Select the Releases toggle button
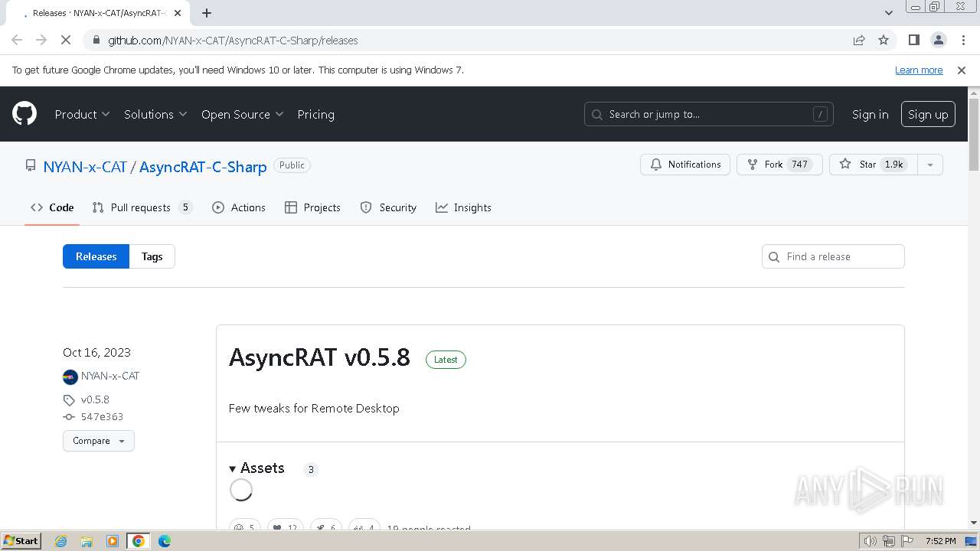The width and height of the screenshot is (980, 551). (96, 256)
